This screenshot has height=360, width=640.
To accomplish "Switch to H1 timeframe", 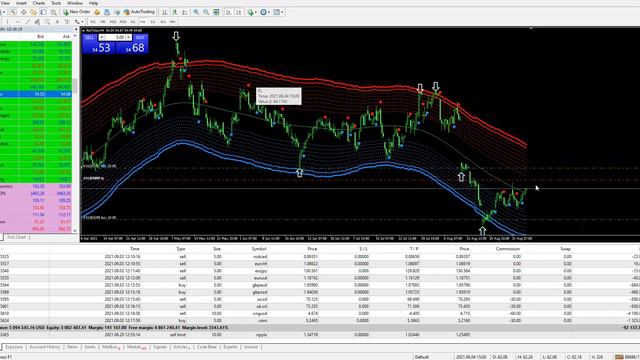I will (x=133, y=22).
